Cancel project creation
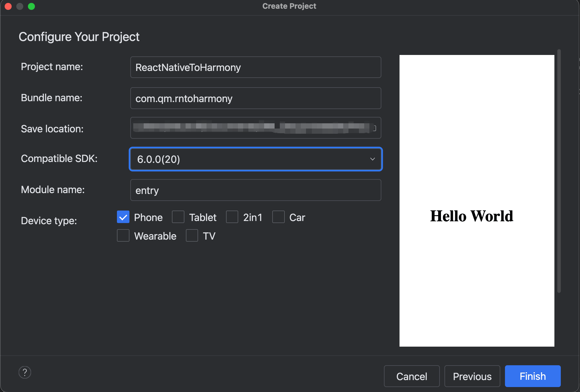The image size is (580, 392). pyautogui.click(x=412, y=376)
